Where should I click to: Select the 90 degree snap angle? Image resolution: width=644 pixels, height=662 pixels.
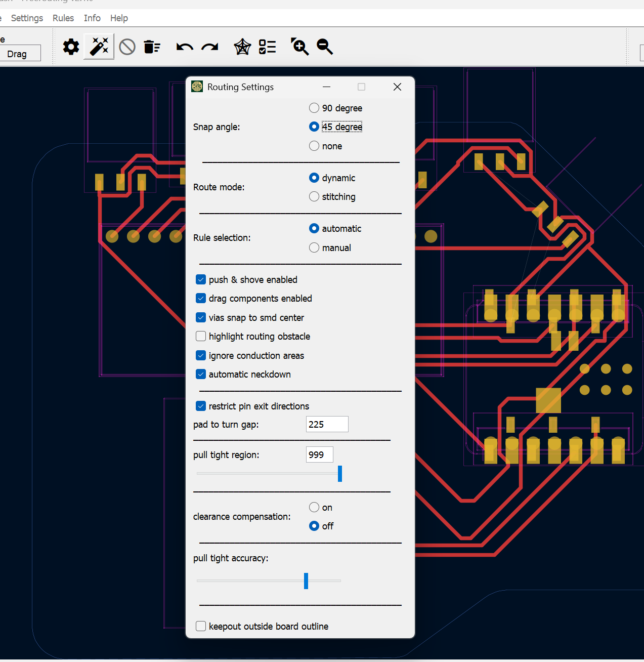click(314, 108)
